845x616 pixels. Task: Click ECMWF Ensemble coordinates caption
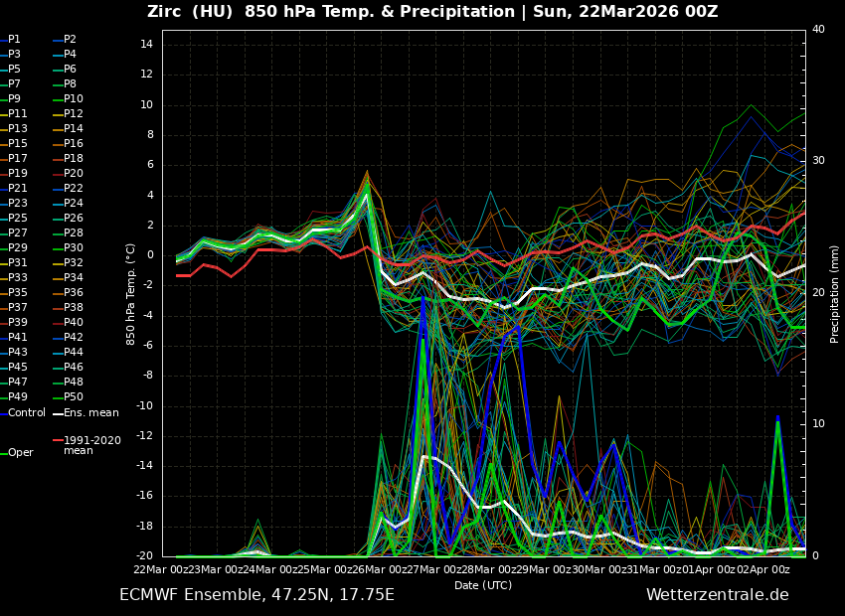256,595
